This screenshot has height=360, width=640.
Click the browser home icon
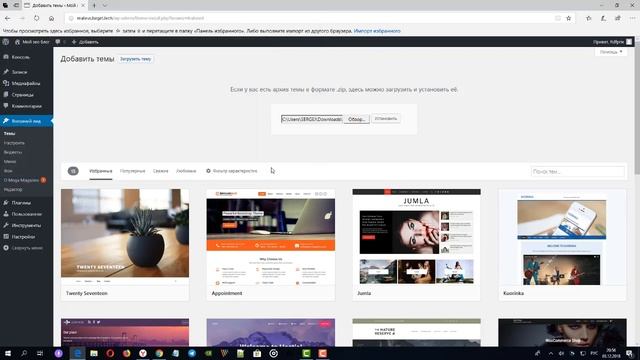[x=51, y=18]
